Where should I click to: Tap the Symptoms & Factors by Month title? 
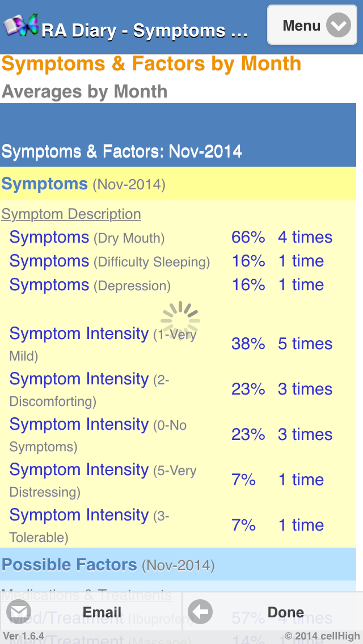point(151,63)
